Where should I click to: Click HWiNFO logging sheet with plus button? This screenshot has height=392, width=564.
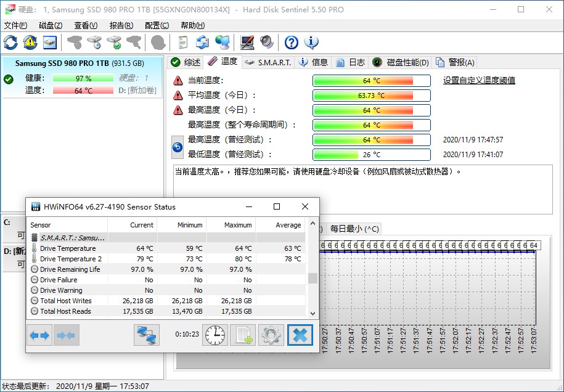(243, 335)
